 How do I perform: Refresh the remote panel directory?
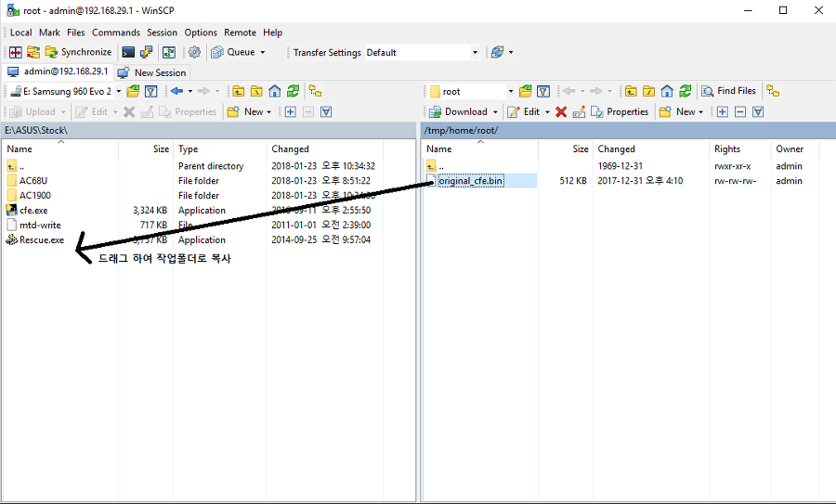click(686, 91)
